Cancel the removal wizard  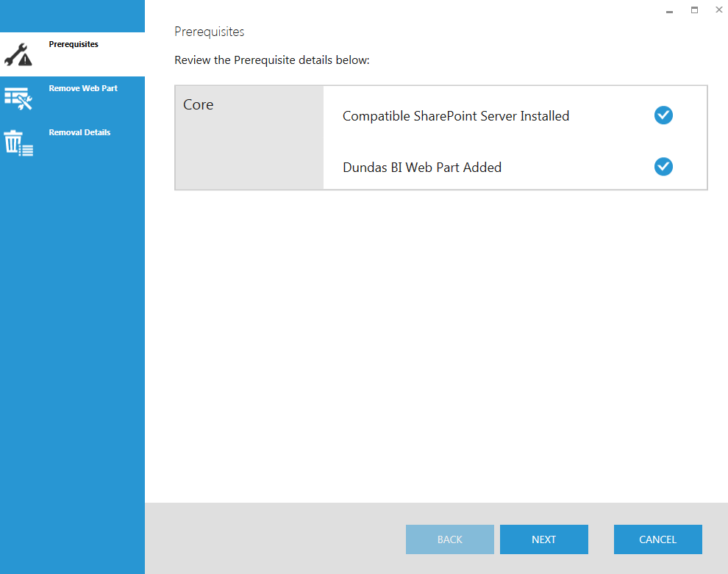(x=657, y=539)
